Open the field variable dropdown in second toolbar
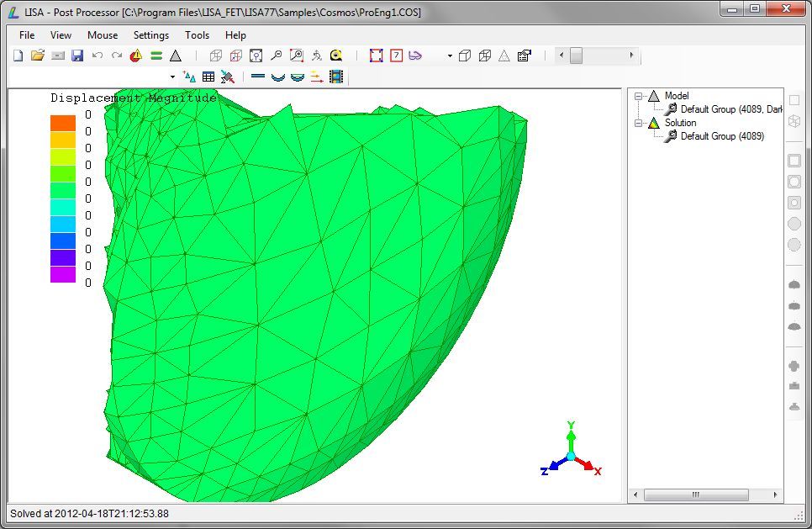 [172, 77]
